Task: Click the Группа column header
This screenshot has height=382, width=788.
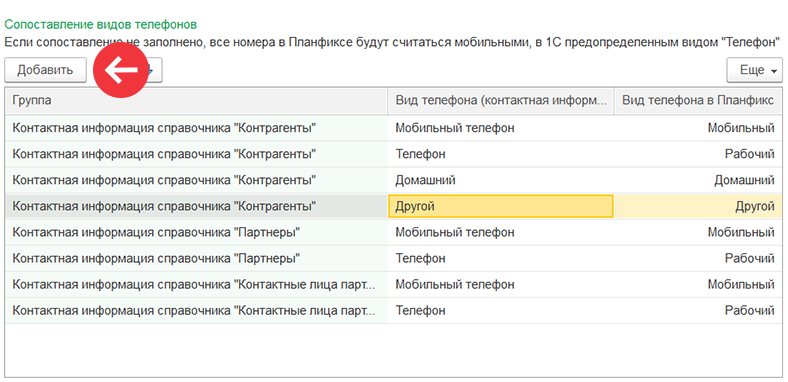Action: click(x=196, y=101)
